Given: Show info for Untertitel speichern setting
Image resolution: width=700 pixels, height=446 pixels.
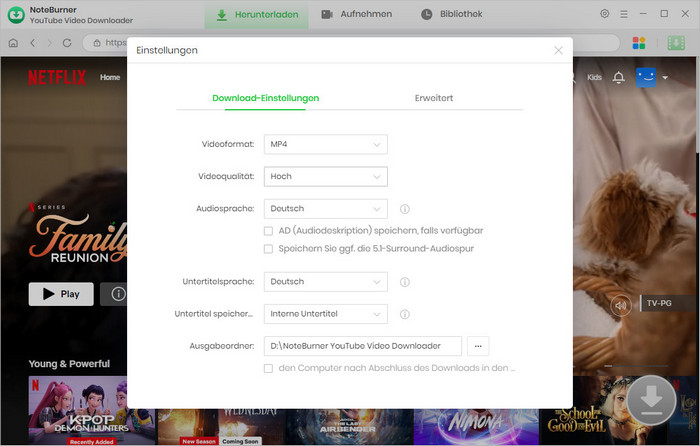Looking at the screenshot, I should point(404,314).
